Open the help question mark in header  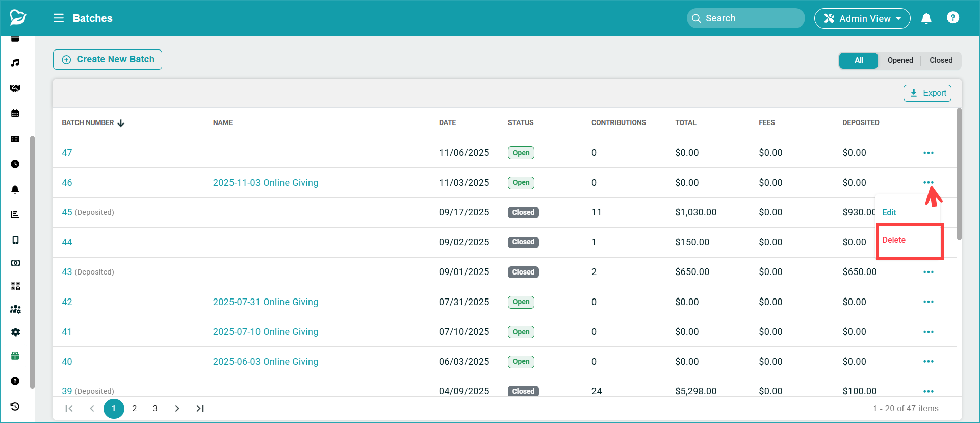pos(952,18)
